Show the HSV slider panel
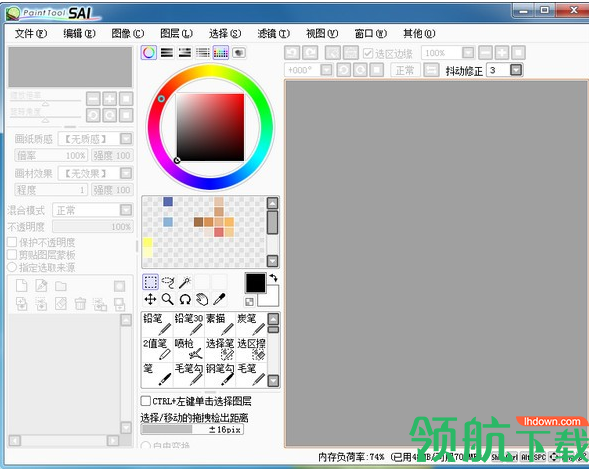Viewport: 589px width, 469px height. click(x=185, y=53)
